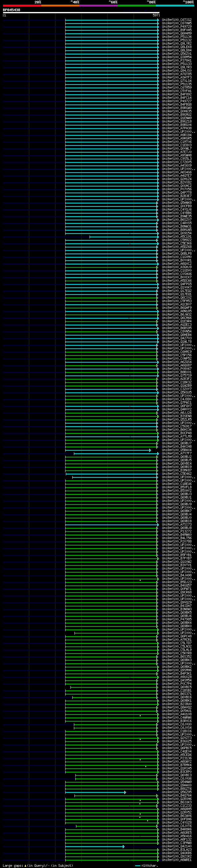Select hit UniRef100_A3ATF3
This screenshot has width=197, height=868.
point(176,78)
